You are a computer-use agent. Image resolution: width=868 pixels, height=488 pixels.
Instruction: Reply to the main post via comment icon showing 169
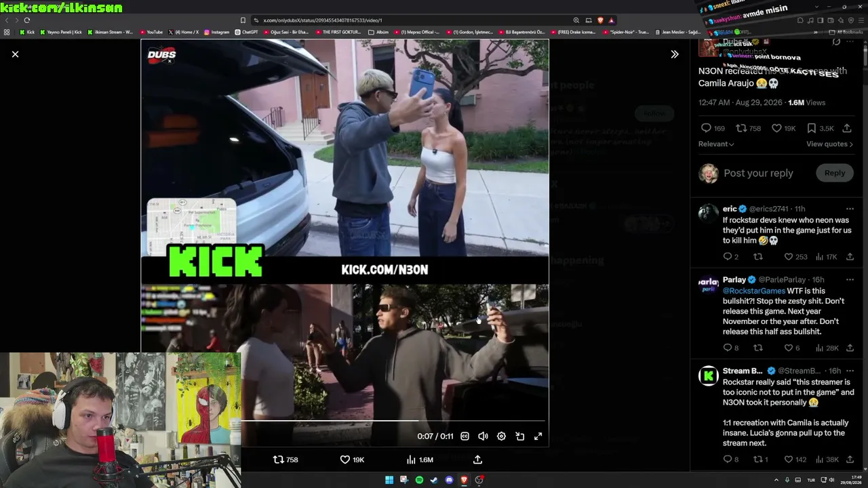click(x=712, y=128)
